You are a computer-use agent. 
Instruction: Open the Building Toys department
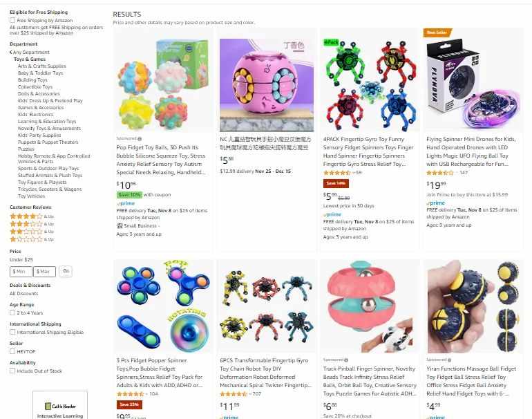coord(32,80)
